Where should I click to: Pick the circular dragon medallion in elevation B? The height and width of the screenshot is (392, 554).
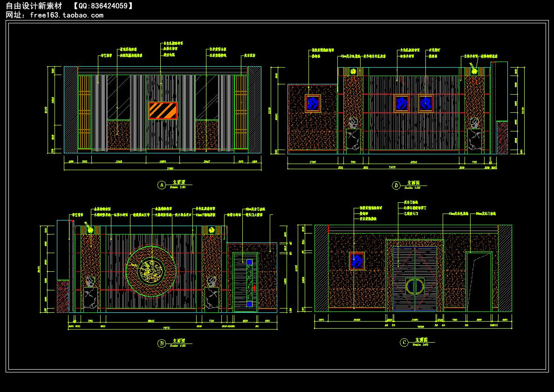coord(152,270)
